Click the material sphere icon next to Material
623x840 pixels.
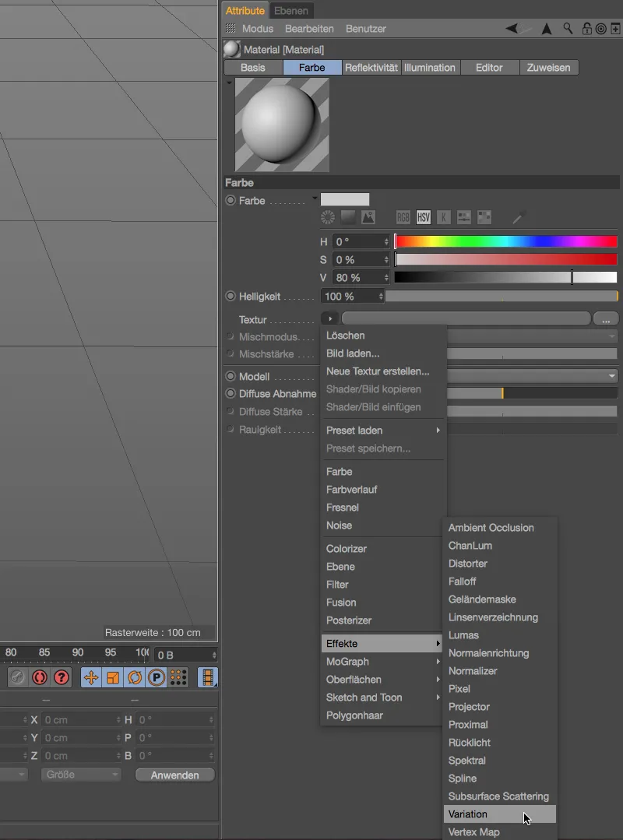point(231,49)
